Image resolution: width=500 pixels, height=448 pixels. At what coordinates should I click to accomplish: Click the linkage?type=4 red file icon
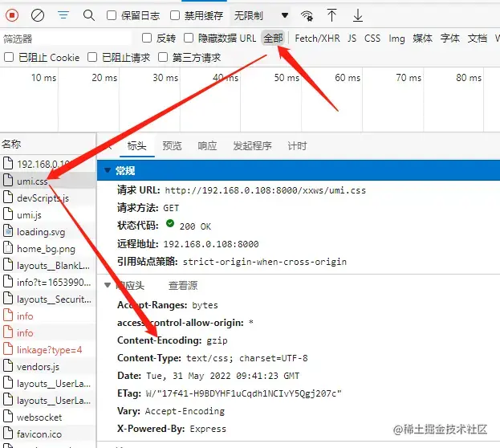[8, 348]
